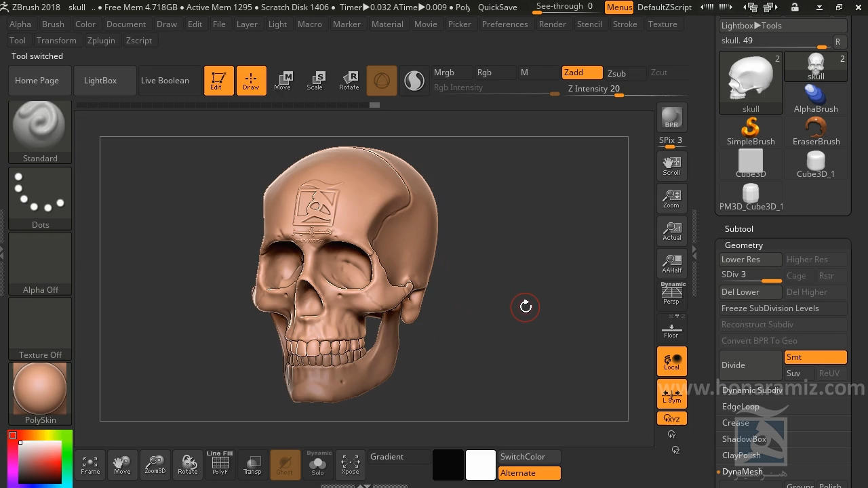Screen dimensions: 868x488
Task: Activate the Draw mode button
Action: tap(251, 80)
